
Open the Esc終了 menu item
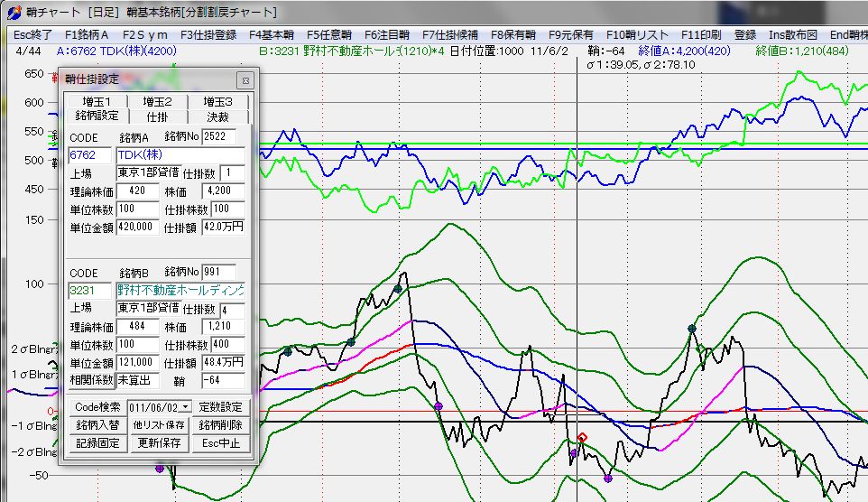[x=32, y=35]
